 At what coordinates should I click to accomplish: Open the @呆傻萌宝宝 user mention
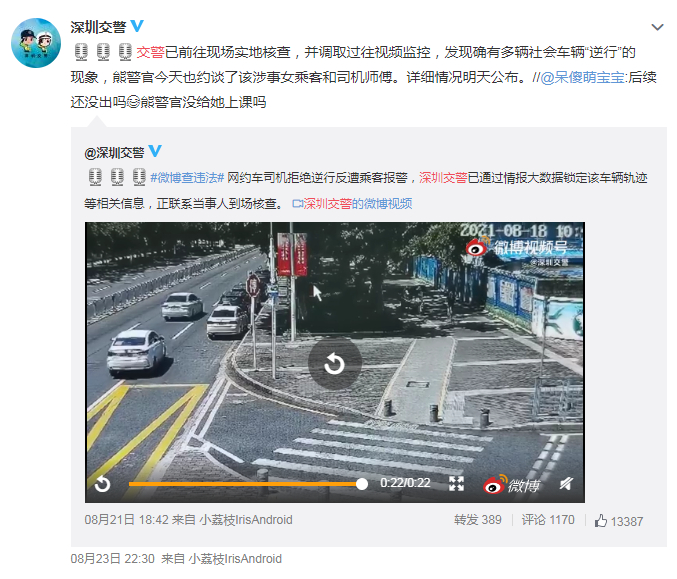click(582, 77)
